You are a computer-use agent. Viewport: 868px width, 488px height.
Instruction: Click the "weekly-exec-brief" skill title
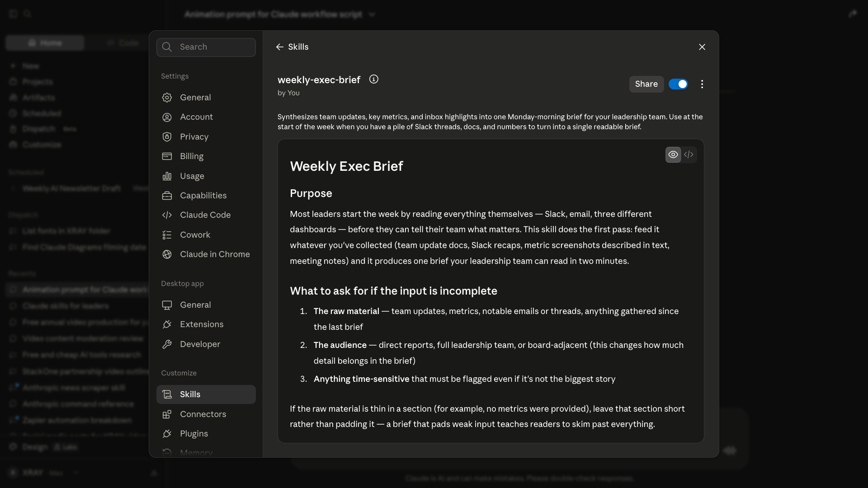coord(319,80)
